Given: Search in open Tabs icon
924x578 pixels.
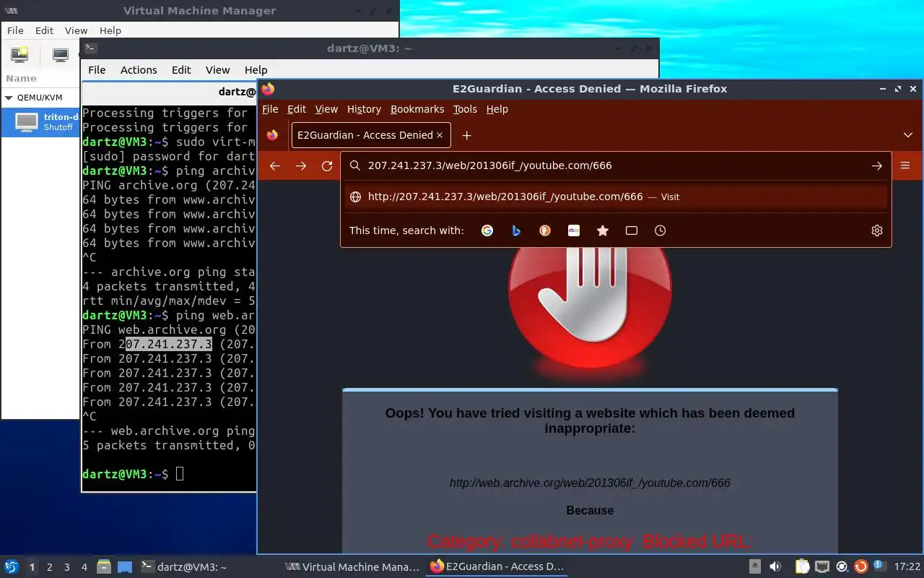Looking at the screenshot, I should (x=632, y=230).
